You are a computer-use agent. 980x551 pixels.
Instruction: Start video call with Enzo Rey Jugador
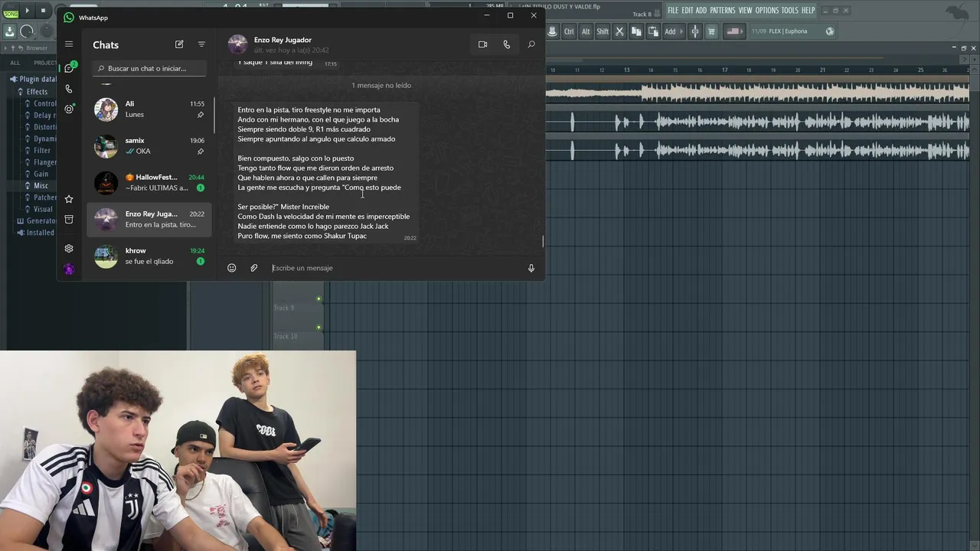[482, 44]
